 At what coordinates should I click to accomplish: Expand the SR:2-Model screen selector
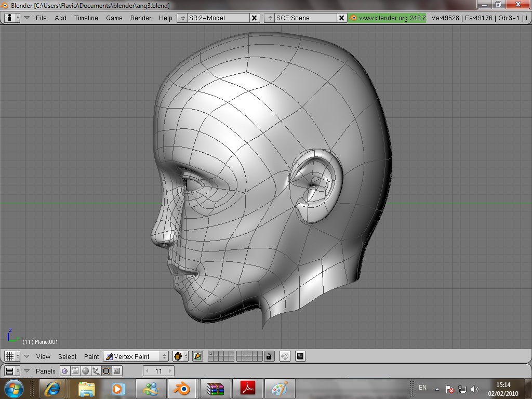tap(182, 18)
